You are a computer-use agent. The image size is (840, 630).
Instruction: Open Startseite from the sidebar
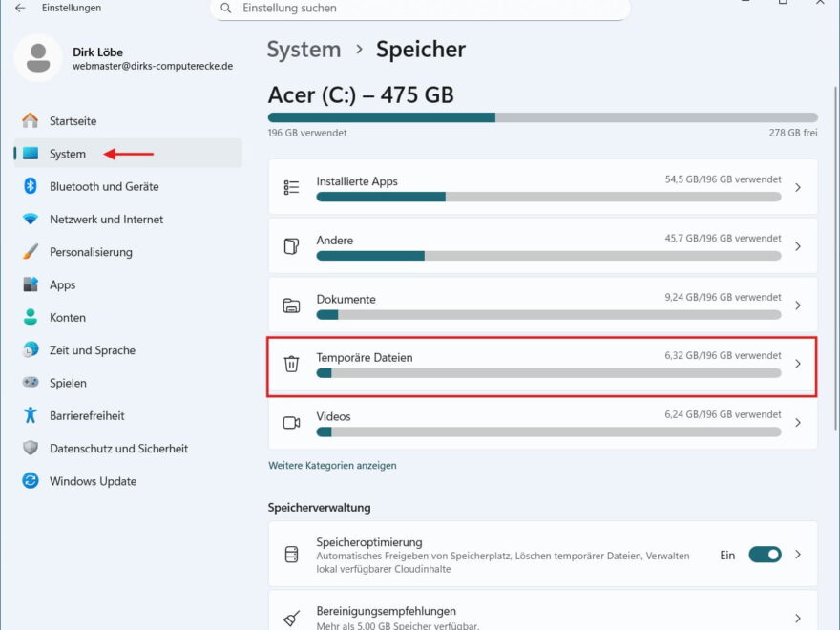[75, 120]
